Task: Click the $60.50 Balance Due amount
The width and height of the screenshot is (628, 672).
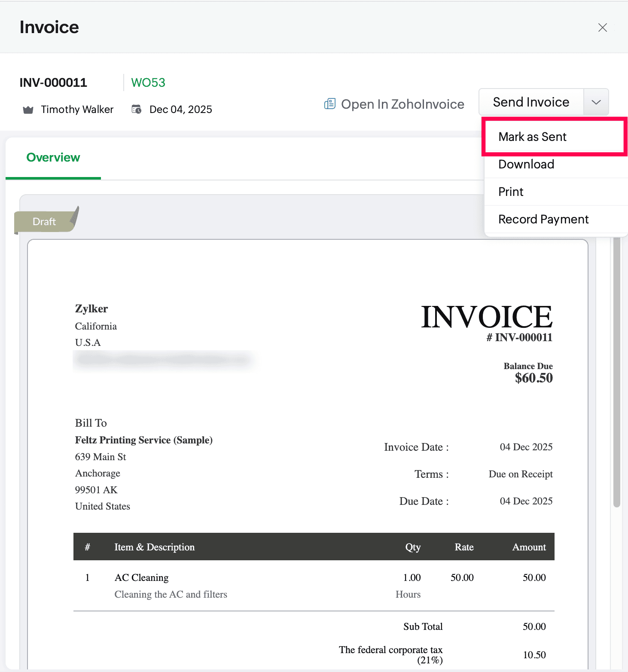Action: [x=533, y=378]
